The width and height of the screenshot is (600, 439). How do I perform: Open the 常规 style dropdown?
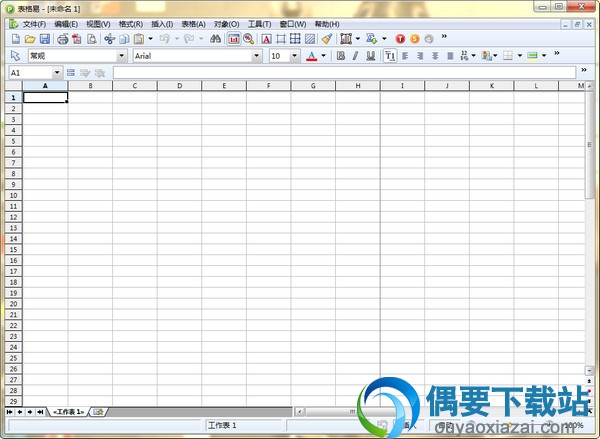click(122, 56)
